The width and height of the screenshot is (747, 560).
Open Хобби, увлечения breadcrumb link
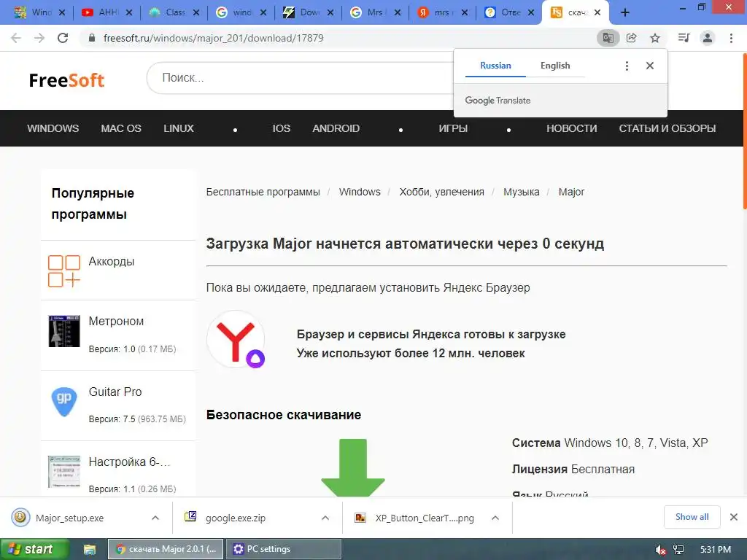pyautogui.click(x=441, y=192)
